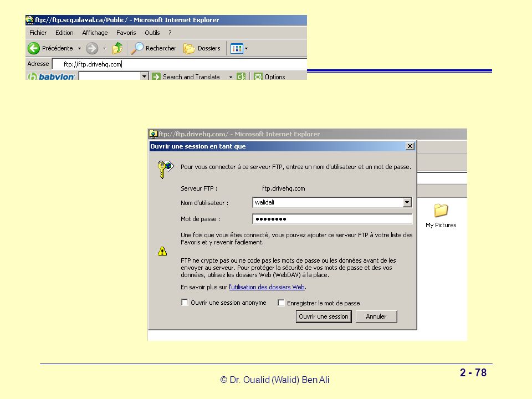Click the yellow warning triangle icon
The width and height of the screenshot is (532, 399).
(x=162, y=252)
